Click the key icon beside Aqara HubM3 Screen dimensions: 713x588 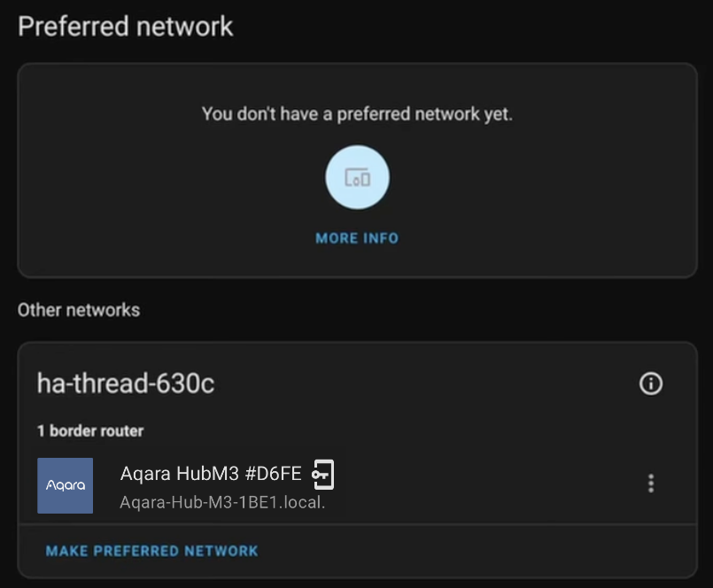[x=322, y=475]
